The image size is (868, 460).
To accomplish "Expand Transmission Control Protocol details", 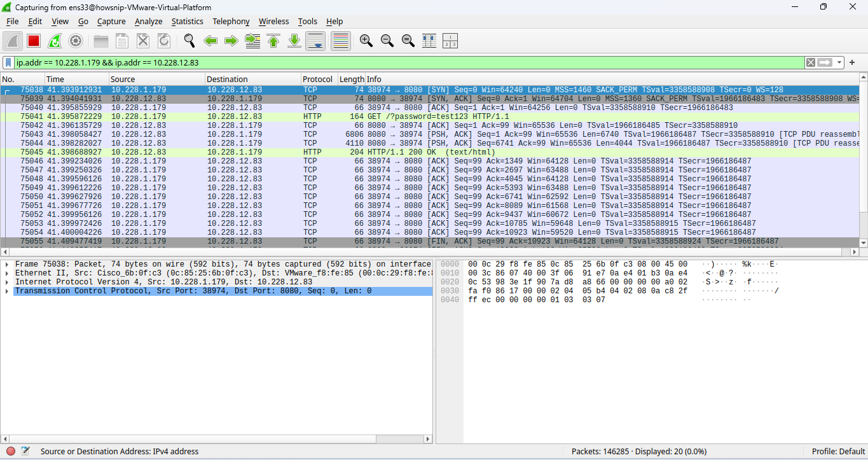I will click(x=6, y=291).
